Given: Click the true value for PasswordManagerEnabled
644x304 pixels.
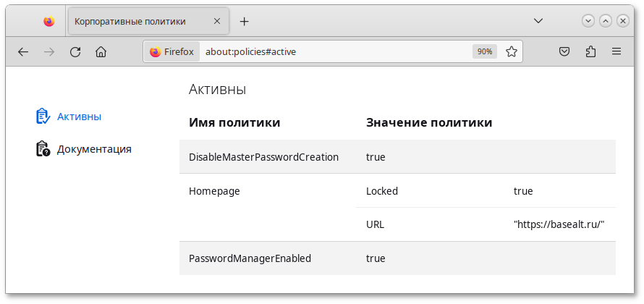Looking at the screenshot, I should [x=376, y=258].
